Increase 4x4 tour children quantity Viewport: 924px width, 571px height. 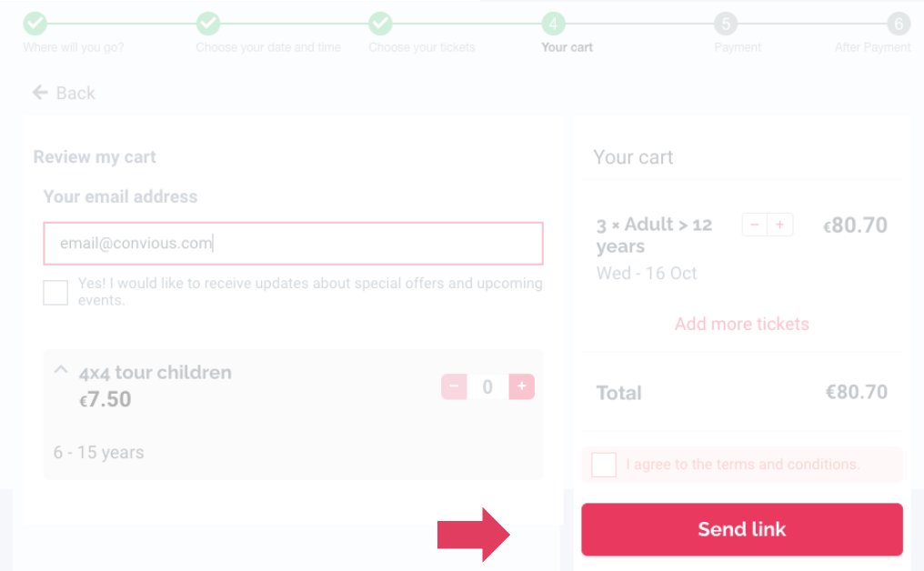click(521, 386)
